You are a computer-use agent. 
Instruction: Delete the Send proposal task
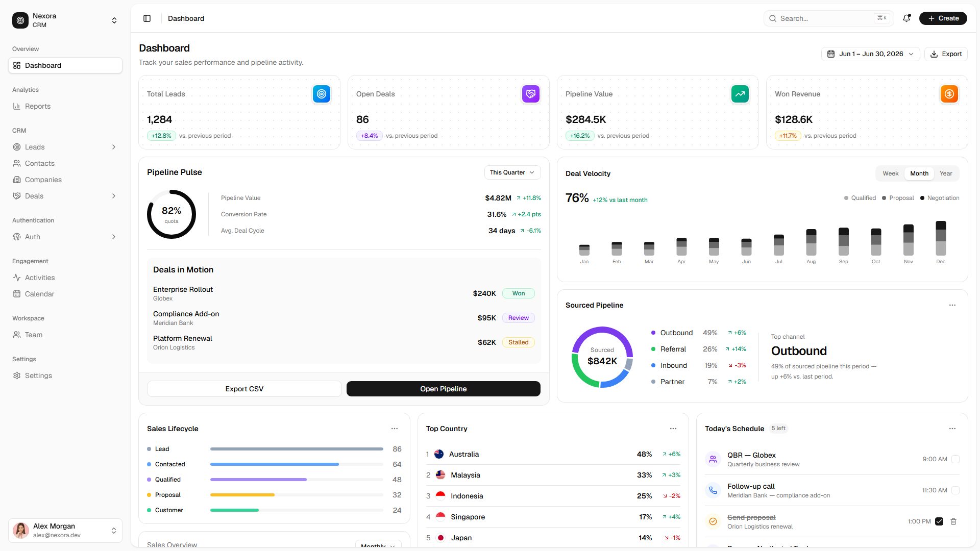tap(953, 521)
